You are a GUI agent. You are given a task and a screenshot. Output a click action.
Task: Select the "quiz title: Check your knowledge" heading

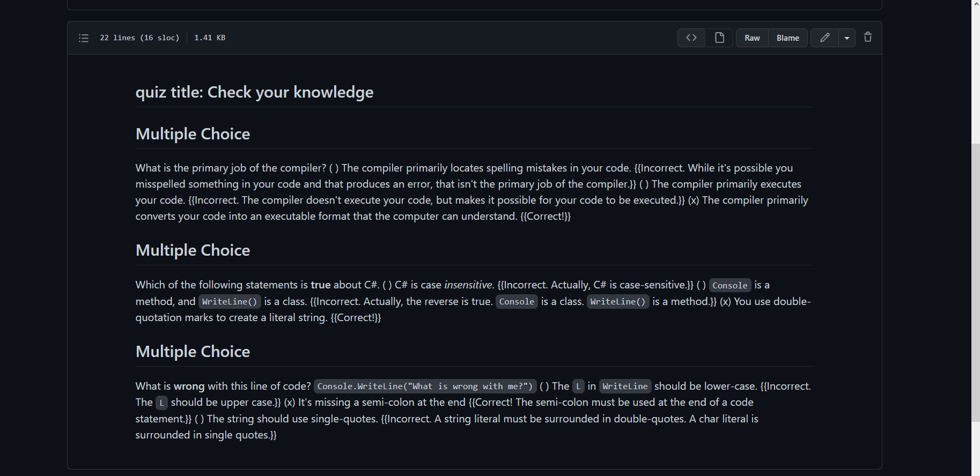pos(254,92)
